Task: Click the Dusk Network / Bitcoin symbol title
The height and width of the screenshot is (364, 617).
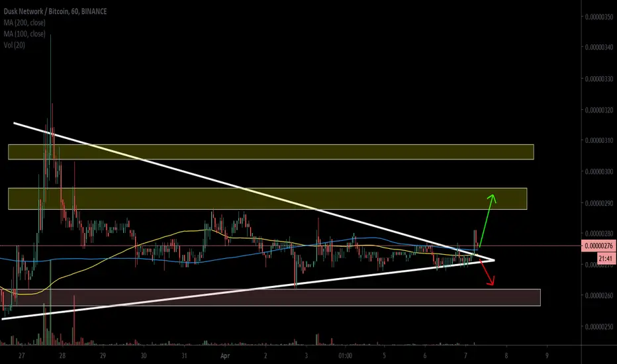Action: tap(55, 11)
